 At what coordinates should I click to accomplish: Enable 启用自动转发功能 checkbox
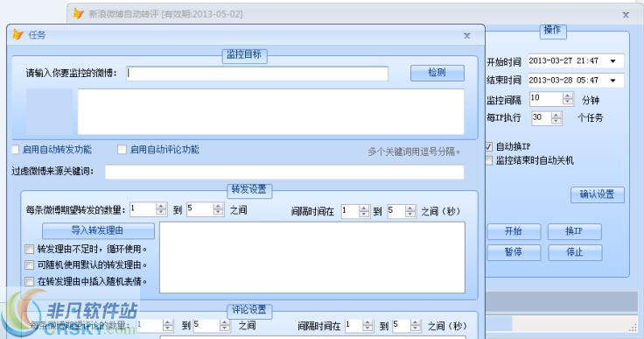[x=16, y=150]
